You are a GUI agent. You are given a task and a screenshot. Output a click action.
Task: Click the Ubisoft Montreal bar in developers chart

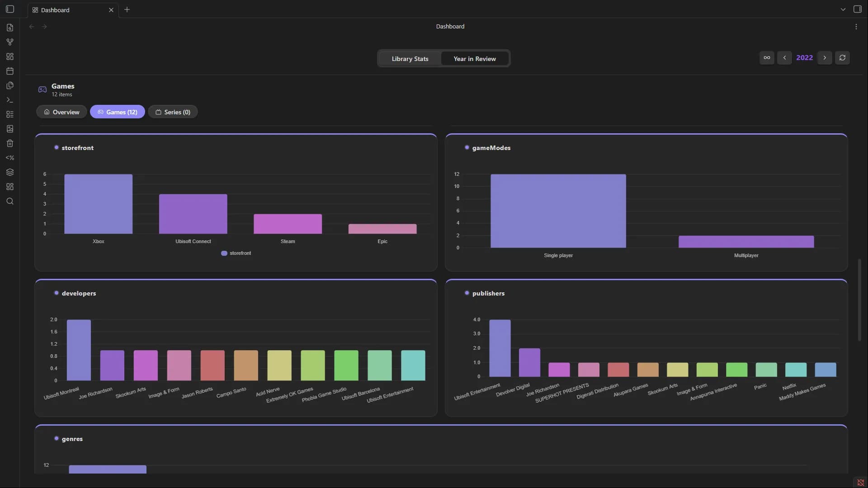(79, 350)
